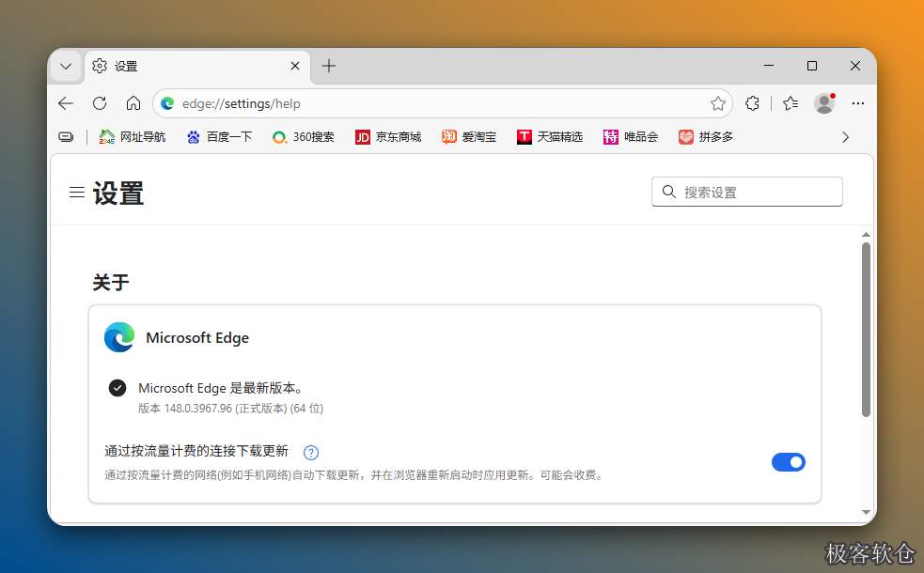Go to the home page
The height and width of the screenshot is (573, 924).
point(133,103)
